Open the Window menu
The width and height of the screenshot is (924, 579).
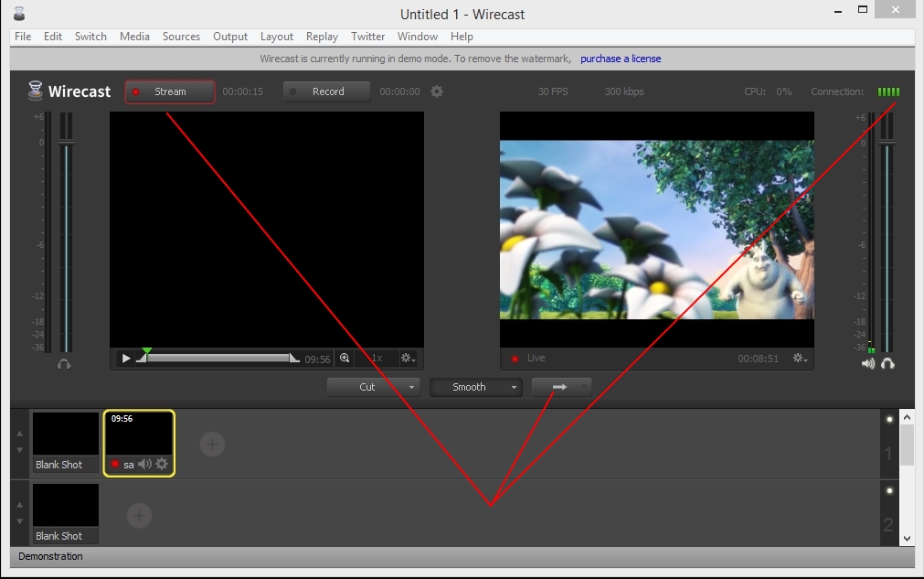click(x=417, y=37)
